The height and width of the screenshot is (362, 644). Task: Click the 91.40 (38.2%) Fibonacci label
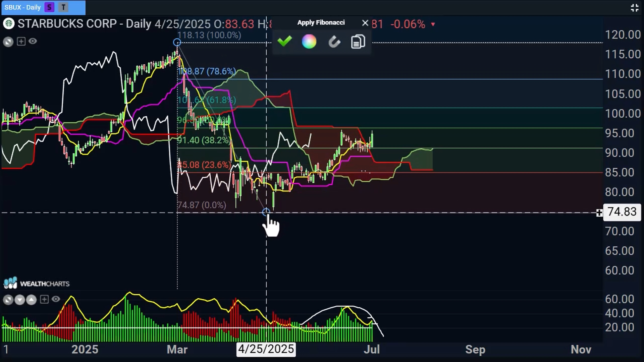click(204, 140)
